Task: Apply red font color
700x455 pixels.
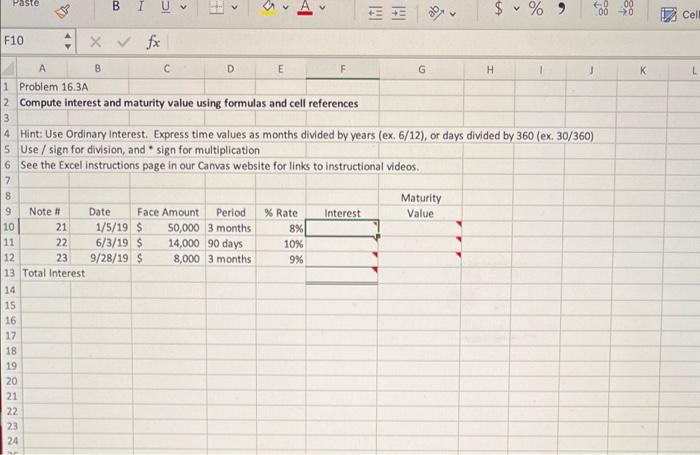Action: click(305, 7)
